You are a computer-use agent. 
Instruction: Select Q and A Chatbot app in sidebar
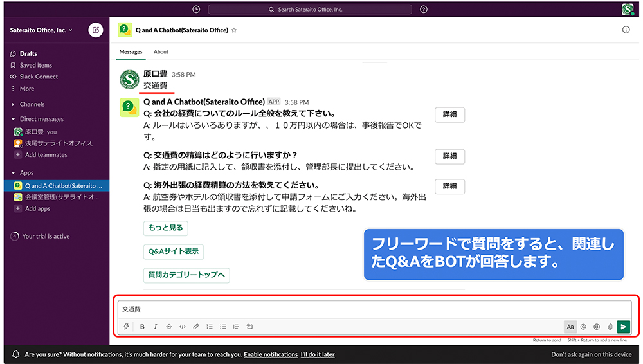(x=57, y=185)
